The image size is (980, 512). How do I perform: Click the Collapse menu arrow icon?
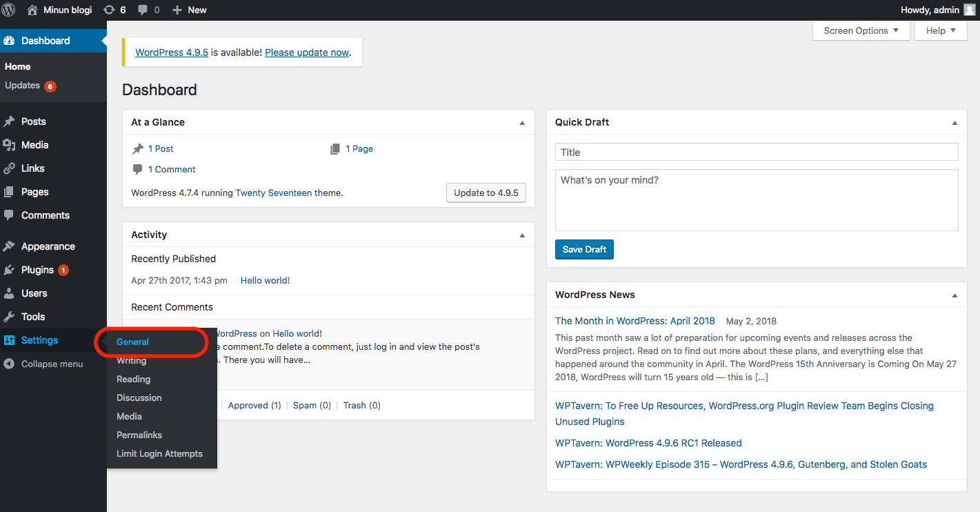[9, 364]
